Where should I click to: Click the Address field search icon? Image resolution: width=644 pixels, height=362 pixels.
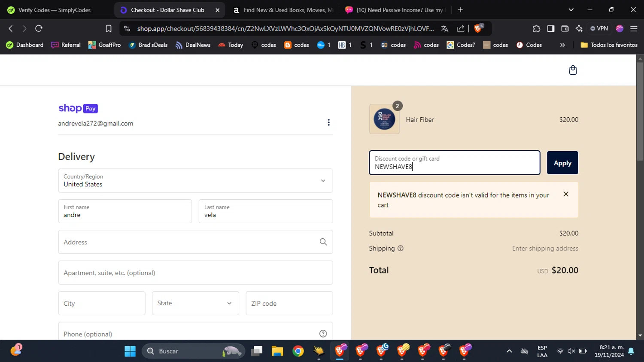pos(323,242)
